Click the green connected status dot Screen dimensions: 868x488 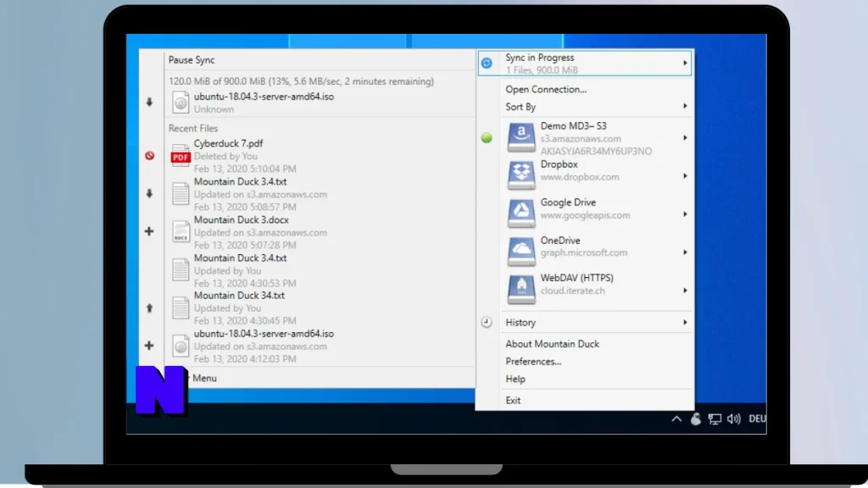tap(487, 138)
